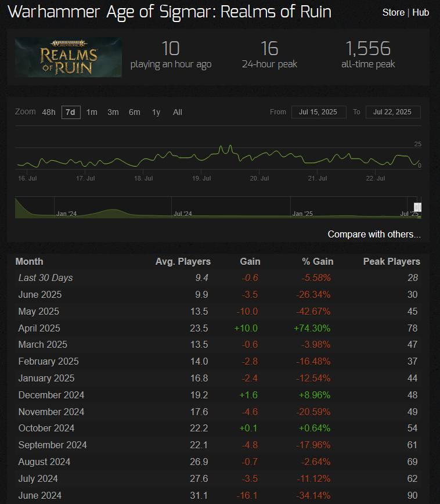
Task: Select the April 2025 row label
Action: pyautogui.click(x=39, y=328)
